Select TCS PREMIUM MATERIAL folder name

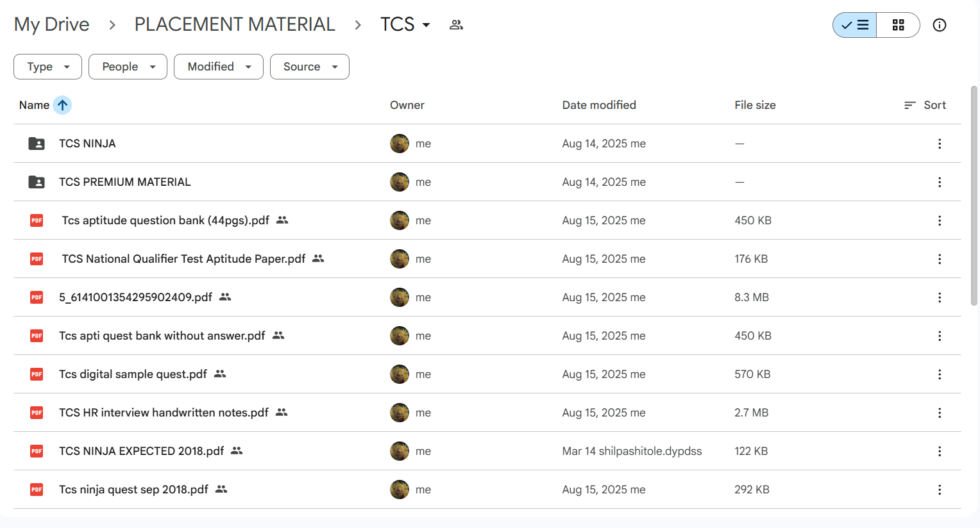125,182
